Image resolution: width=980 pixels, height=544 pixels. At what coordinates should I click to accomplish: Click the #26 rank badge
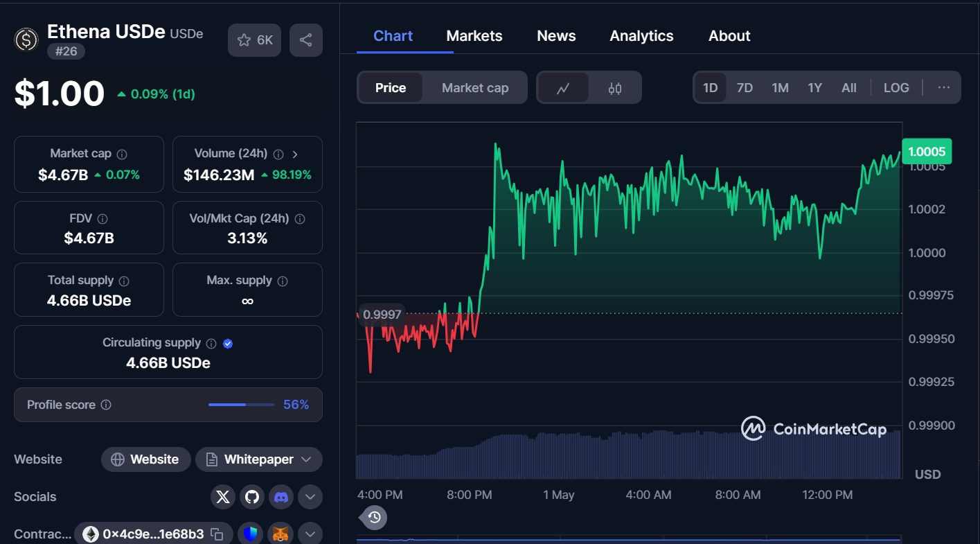66,51
